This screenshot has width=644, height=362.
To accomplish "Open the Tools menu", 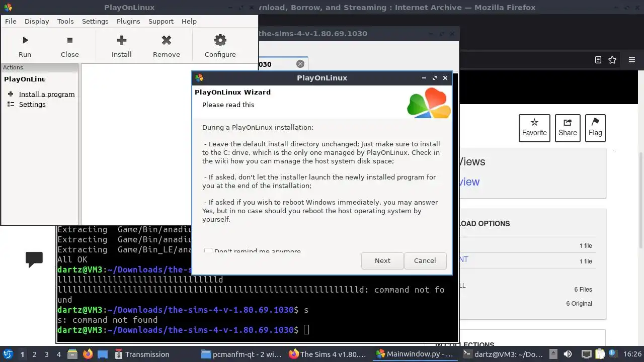I will pyautogui.click(x=65, y=21).
